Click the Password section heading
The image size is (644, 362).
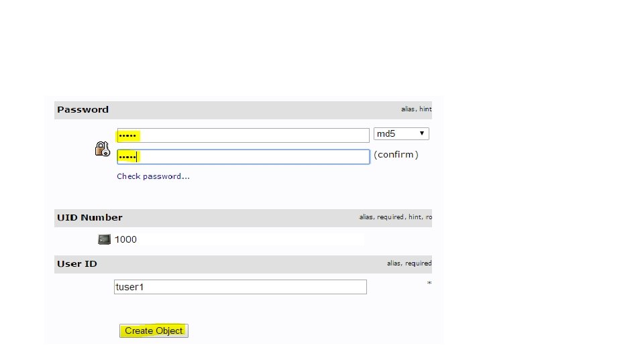83,109
